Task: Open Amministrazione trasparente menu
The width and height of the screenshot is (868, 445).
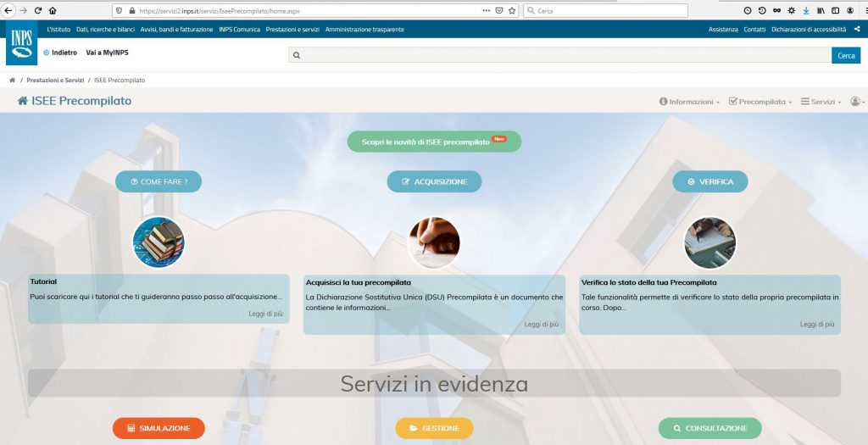Action: [364, 30]
